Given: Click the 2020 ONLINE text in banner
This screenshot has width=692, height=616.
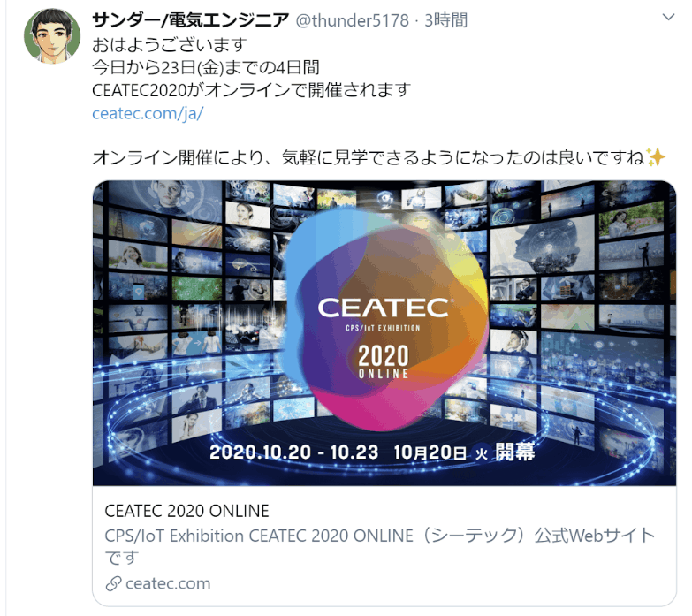Looking at the screenshot, I should click(383, 362).
